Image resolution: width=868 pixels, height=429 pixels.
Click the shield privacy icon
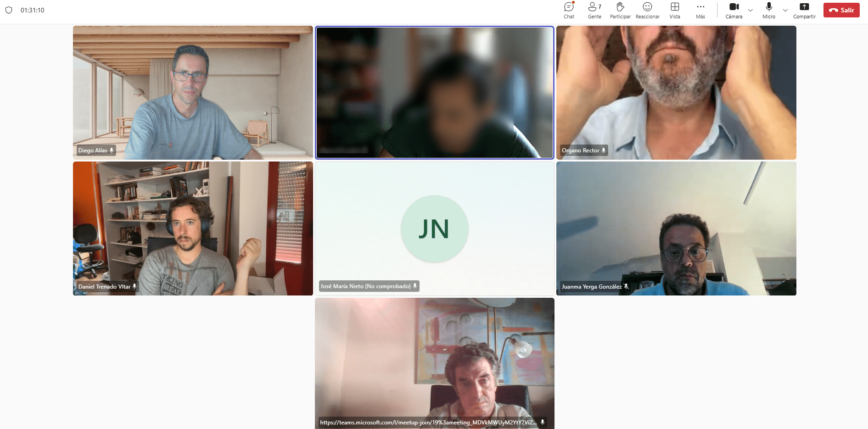(9, 10)
